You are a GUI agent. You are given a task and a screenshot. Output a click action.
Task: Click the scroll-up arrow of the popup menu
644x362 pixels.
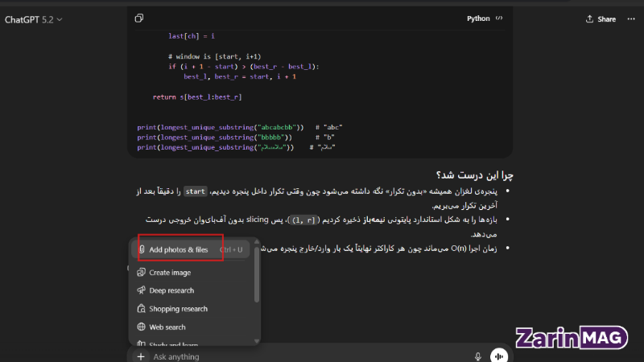coord(257,241)
